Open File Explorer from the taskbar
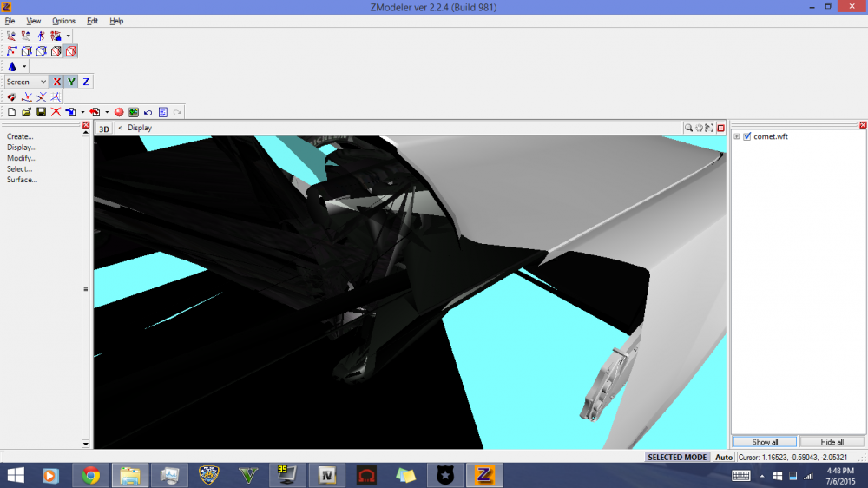Viewport: 868px width, 488px height. (130, 475)
